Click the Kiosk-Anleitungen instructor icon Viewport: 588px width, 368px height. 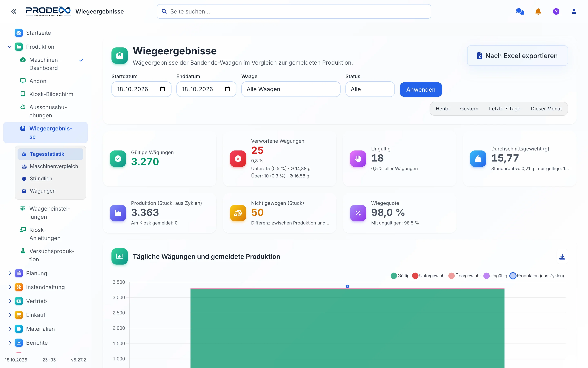pos(23,230)
